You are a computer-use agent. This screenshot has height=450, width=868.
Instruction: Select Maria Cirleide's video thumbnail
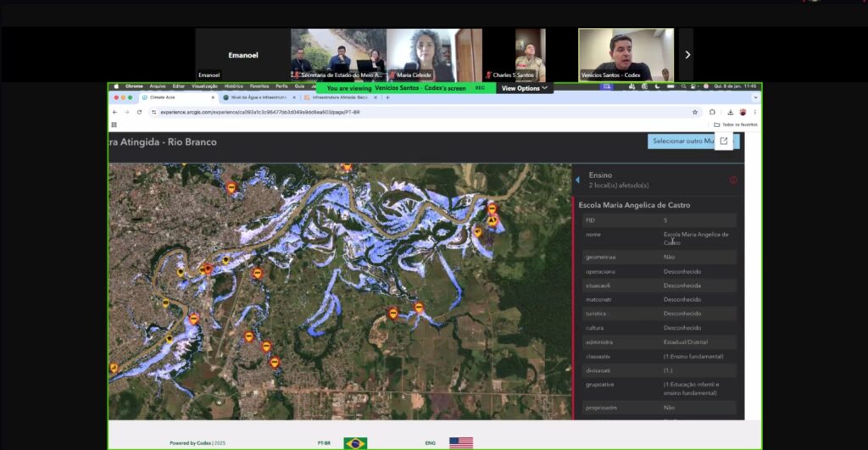click(434, 55)
